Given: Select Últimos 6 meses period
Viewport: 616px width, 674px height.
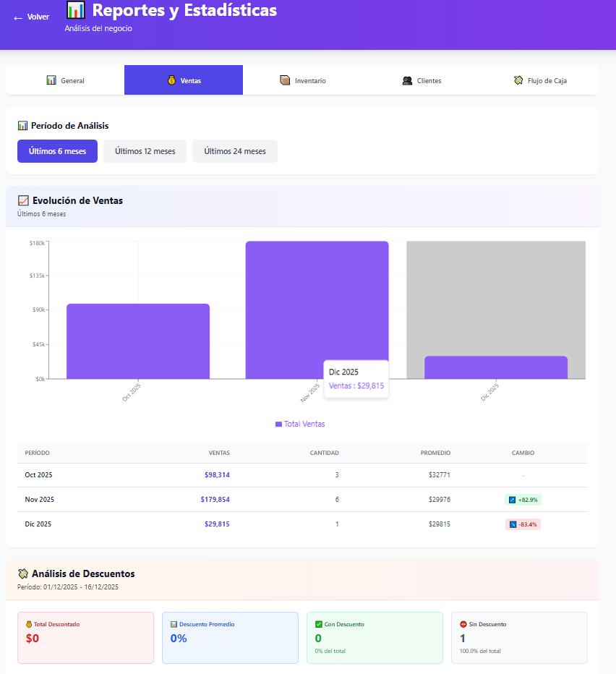Looking at the screenshot, I should click(57, 151).
